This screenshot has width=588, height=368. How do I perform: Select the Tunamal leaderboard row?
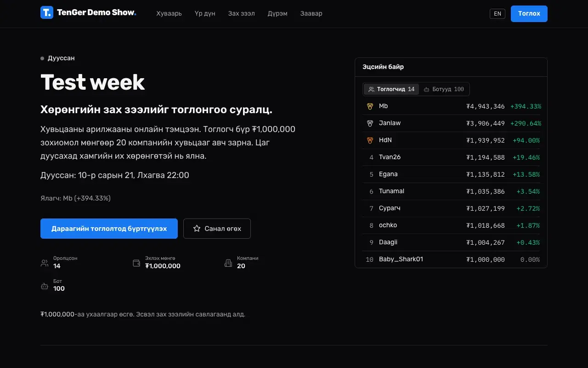451,191
